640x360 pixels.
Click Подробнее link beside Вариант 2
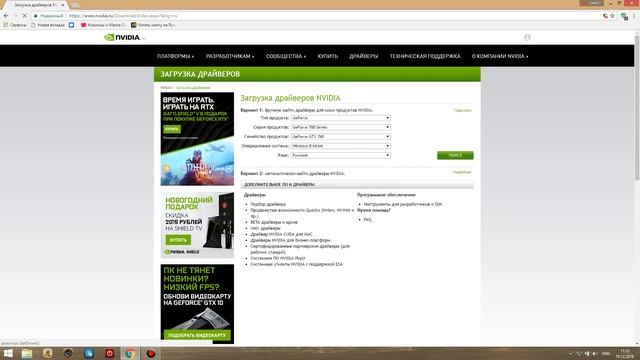[x=462, y=172]
